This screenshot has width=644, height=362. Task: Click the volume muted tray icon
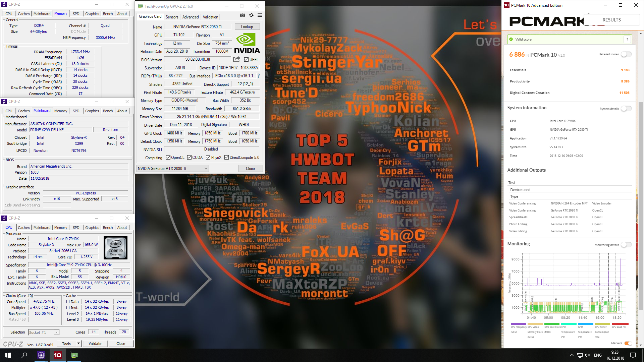[588, 355]
